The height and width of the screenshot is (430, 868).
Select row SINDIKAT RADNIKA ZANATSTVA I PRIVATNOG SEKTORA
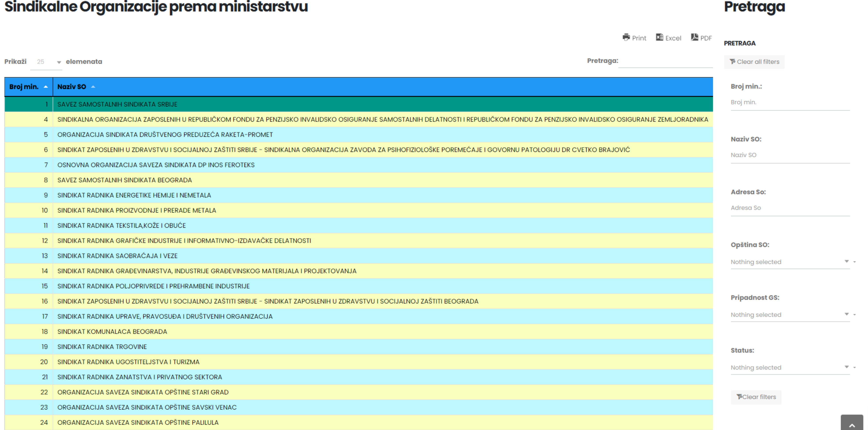359,377
